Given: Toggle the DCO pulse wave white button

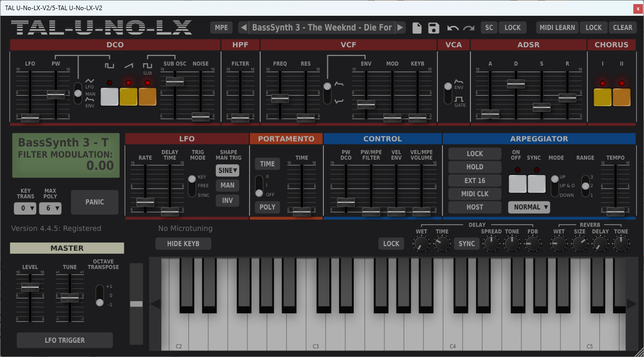Looking at the screenshot, I should point(109,97).
